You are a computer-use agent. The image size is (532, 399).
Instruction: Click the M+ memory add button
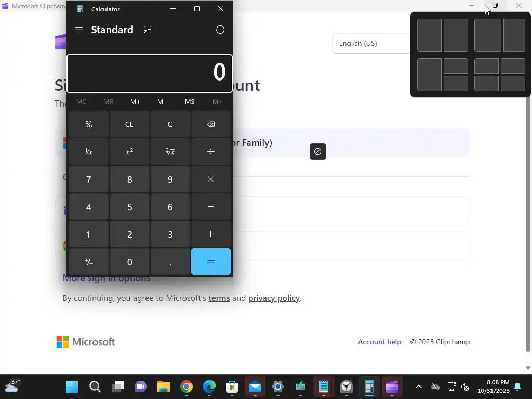(136, 102)
